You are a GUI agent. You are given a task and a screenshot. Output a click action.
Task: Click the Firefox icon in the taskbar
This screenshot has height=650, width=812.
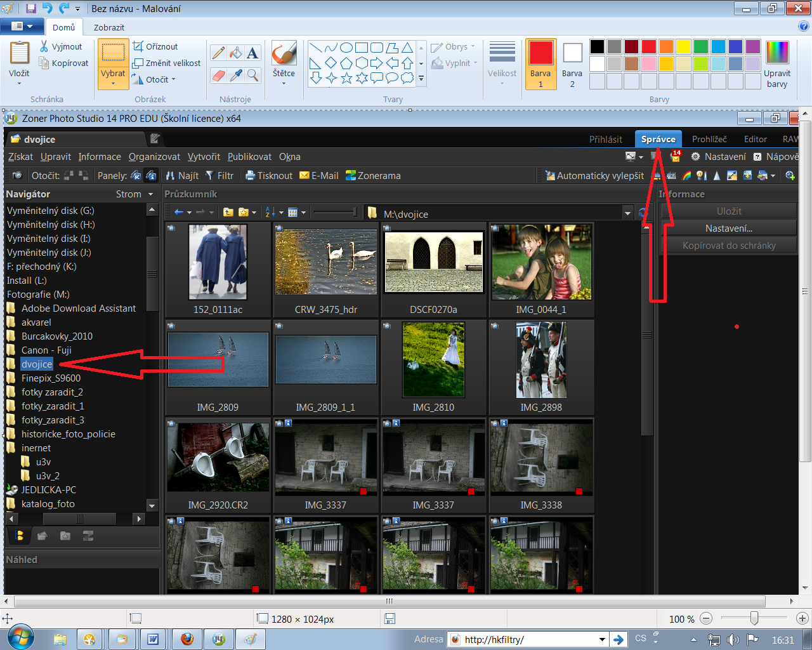pyautogui.click(x=187, y=639)
